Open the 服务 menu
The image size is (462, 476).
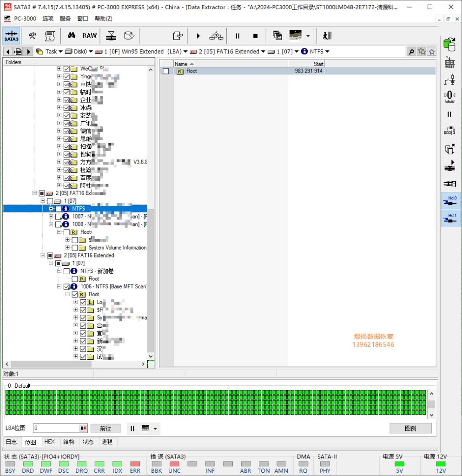[65, 19]
